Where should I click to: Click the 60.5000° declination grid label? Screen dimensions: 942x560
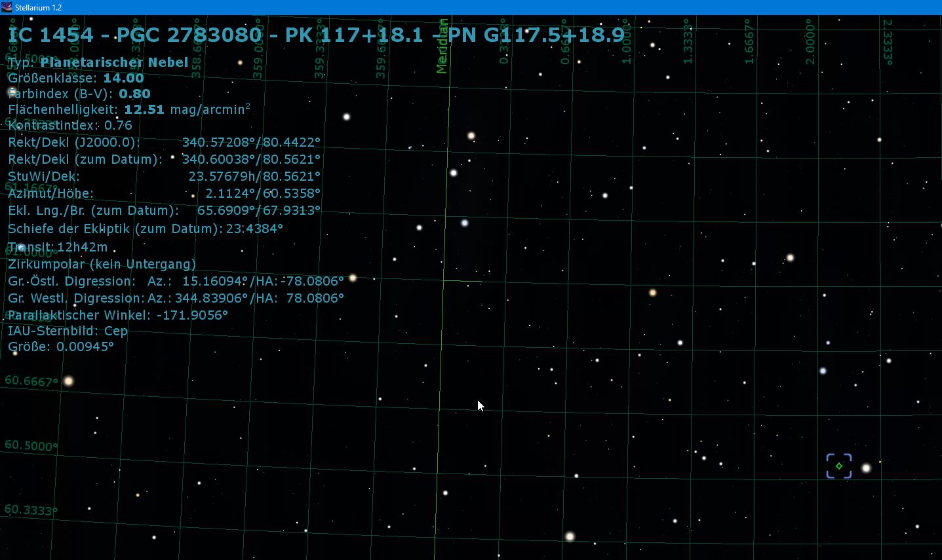click(29, 446)
